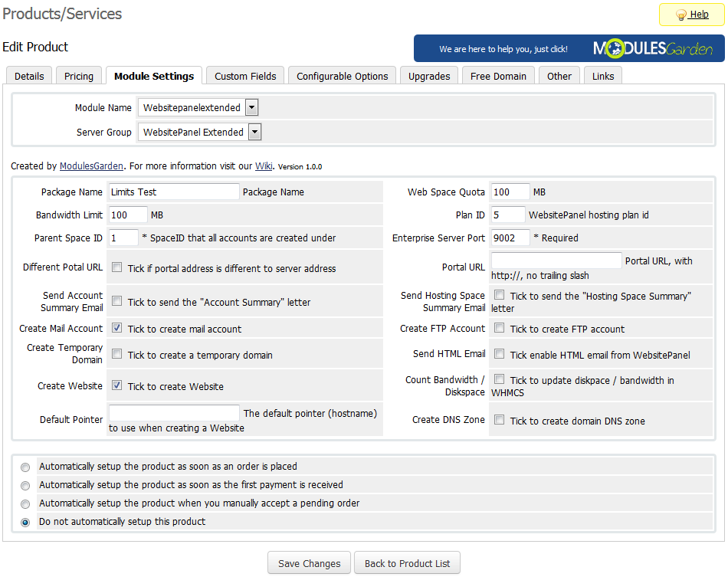Click the Bandwidth Limit field
This screenshot has height=577, width=728.
(x=128, y=215)
